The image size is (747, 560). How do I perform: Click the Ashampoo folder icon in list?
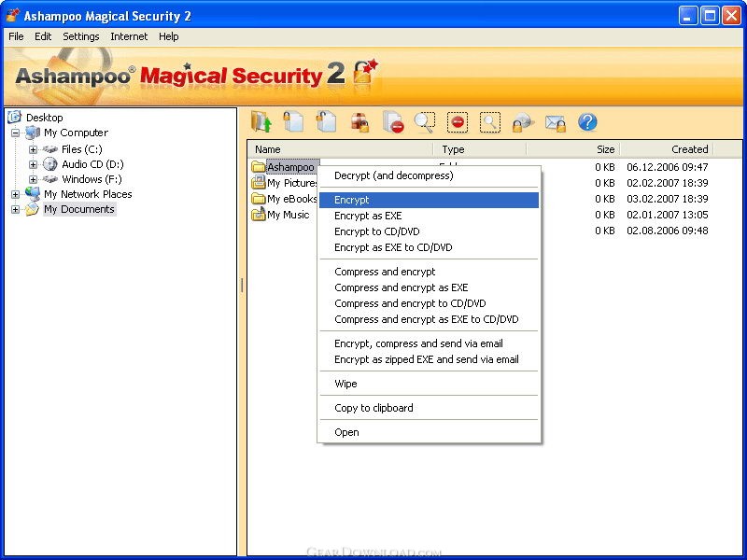(259, 167)
